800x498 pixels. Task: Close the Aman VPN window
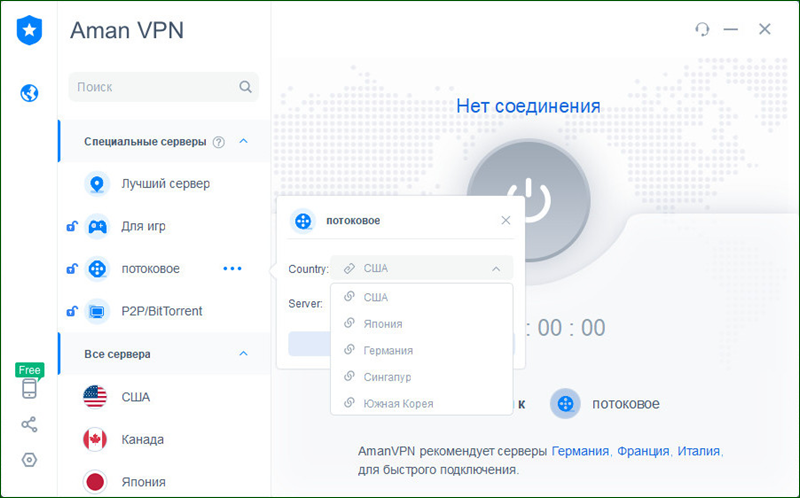(x=764, y=29)
